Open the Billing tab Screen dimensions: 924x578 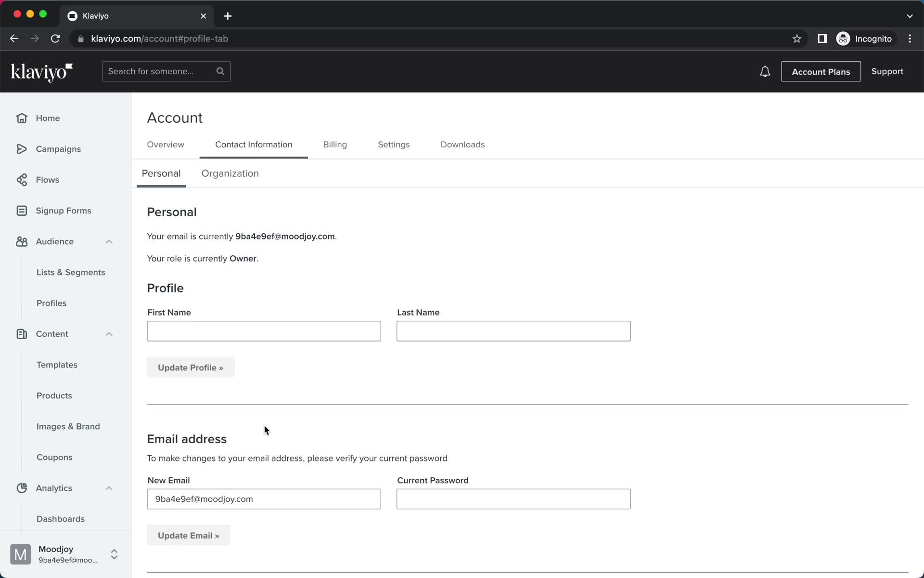point(335,144)
